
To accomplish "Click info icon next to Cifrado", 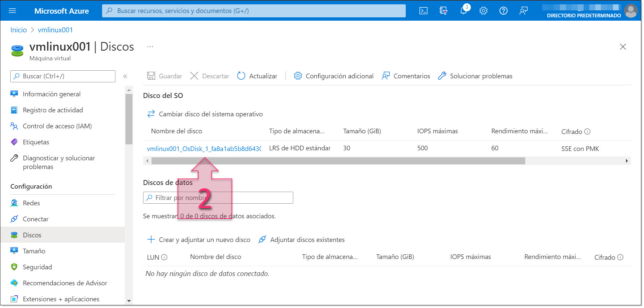I will coord(588,131).
